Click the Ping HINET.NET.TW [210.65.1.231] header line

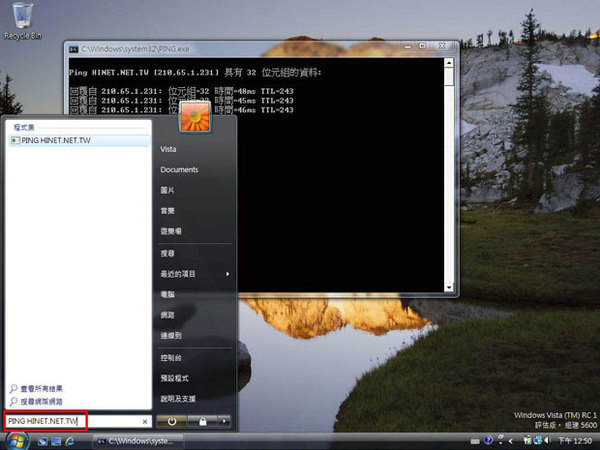click(x=195, y=72)
